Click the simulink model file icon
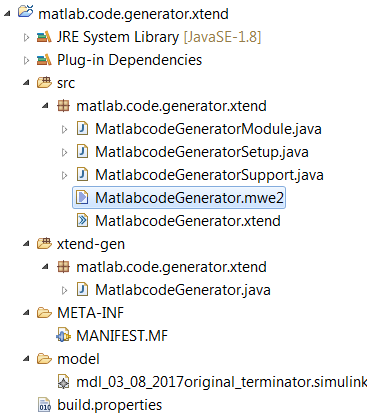Image resolution: width=385 pixels, height=419 pixels. tap(63, 382)
